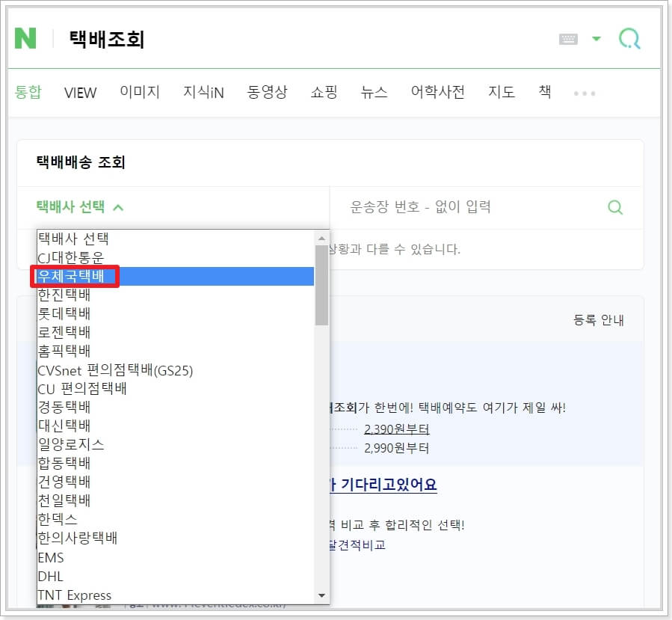Click the search magnifier beside the tracking number field
Viewport: 672px width, 620px height.
point(614,206)
